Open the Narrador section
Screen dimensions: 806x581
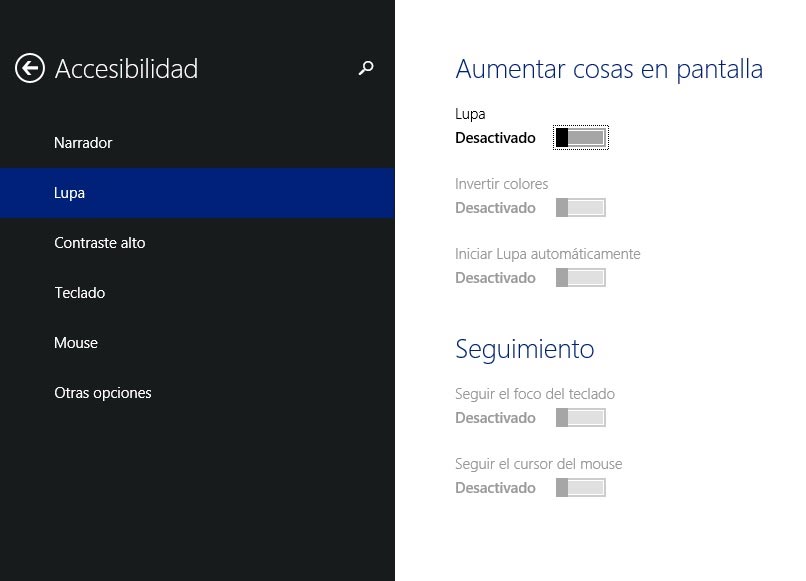tap(83, 143)
